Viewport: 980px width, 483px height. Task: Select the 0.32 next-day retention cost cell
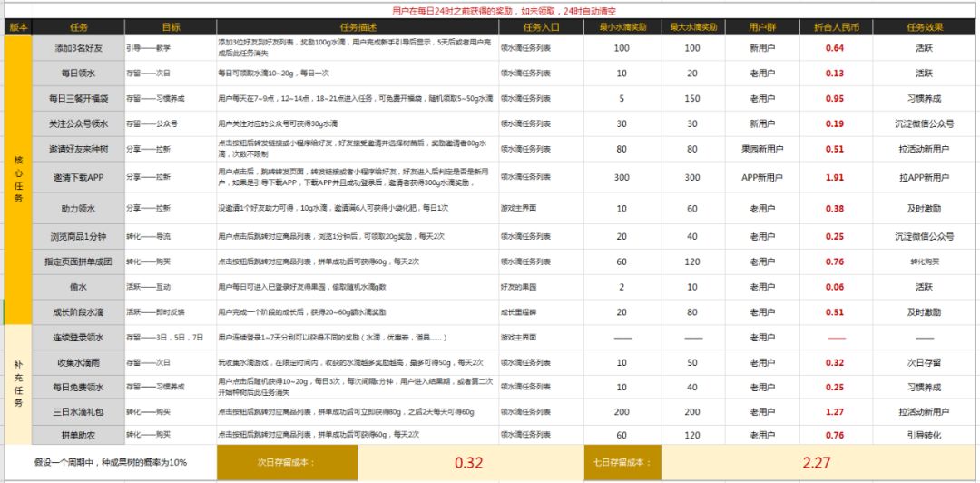[x=470, y=463]
